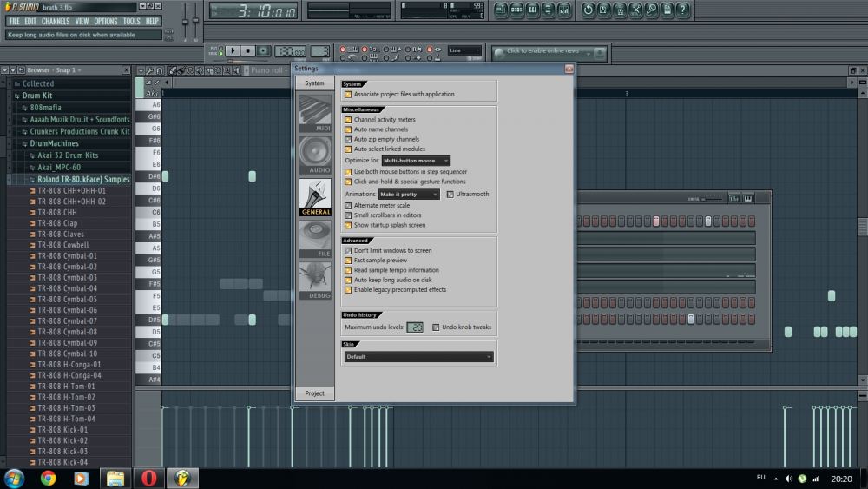Click the tempo display in transport
The image size is (868, 489).
click(290, 51)
